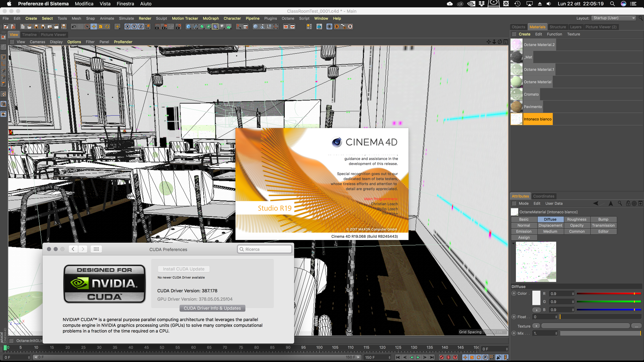Screen dimensions: 644x362
Task: Click the Render to Picture Viewer icon
Action: pos(164,26)
